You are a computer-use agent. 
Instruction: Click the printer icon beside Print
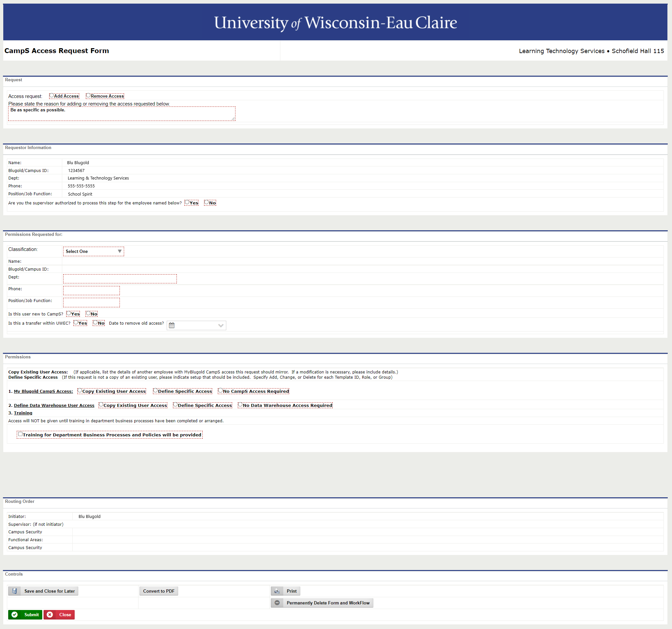277,591
